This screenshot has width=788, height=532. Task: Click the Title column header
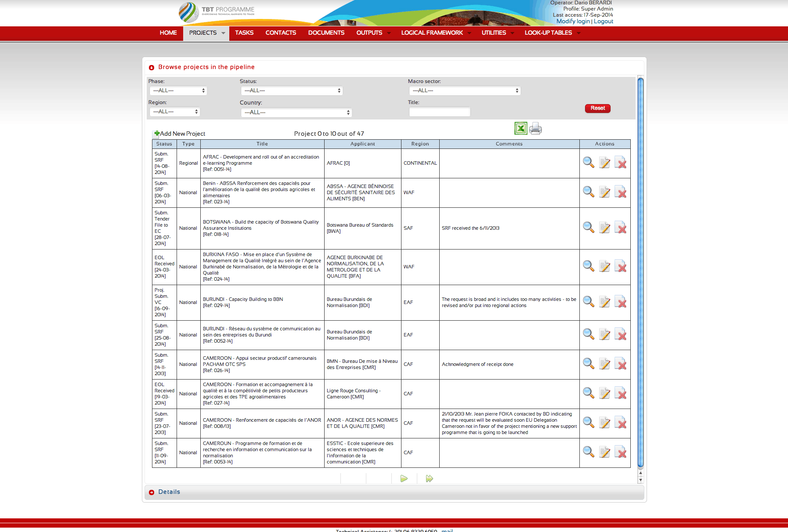(262, 144)
